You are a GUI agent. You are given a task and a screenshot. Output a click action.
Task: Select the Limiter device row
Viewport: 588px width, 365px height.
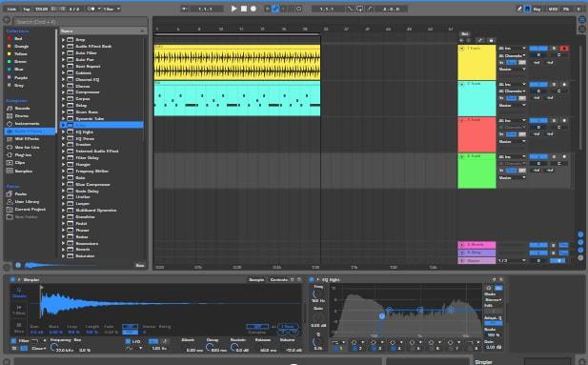(102, 197)
